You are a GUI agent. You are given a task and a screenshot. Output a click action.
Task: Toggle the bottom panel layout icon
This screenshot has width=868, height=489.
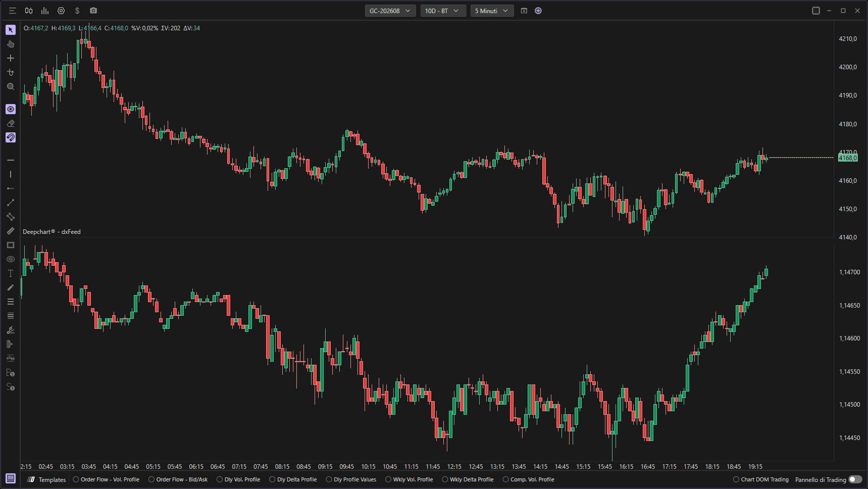(x=11, y=478)
